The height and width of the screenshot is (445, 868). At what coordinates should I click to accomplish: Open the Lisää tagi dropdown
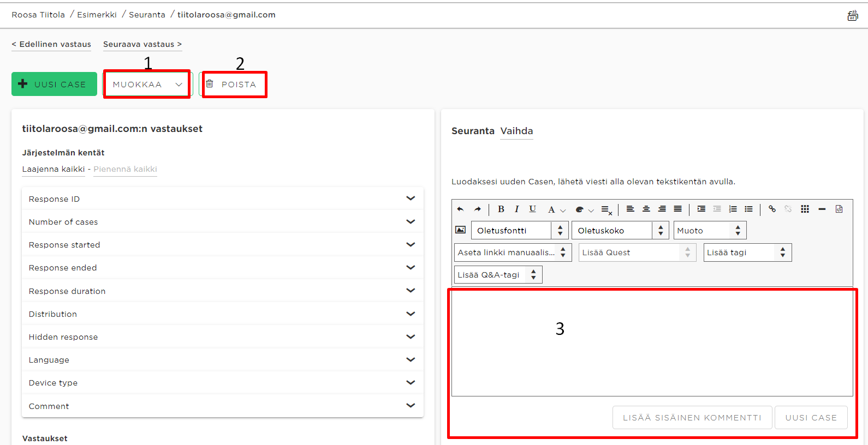[748, 252]
